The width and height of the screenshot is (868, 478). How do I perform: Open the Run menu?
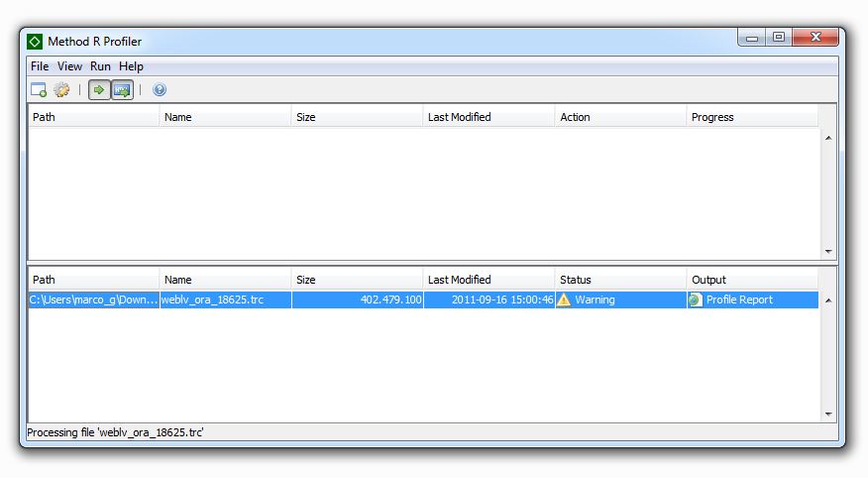[x=100, y=66]
